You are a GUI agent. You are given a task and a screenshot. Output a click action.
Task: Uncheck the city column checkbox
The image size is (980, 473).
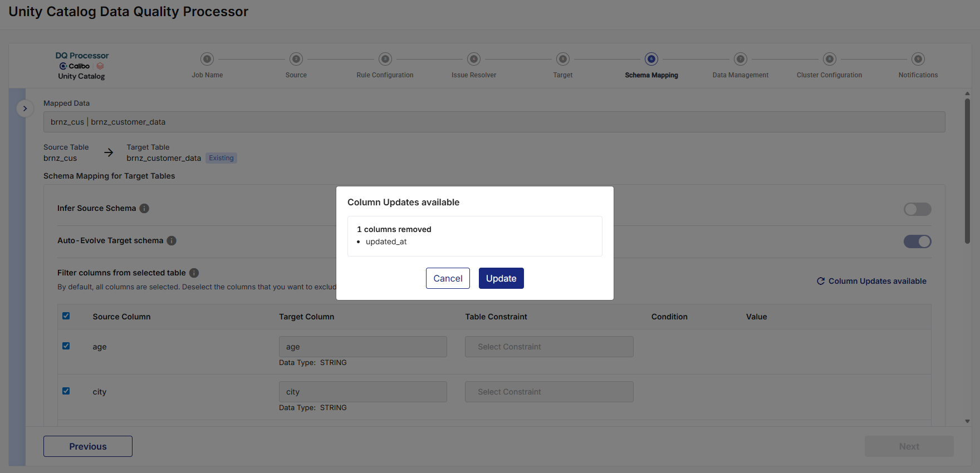click(x=66, y=391)
